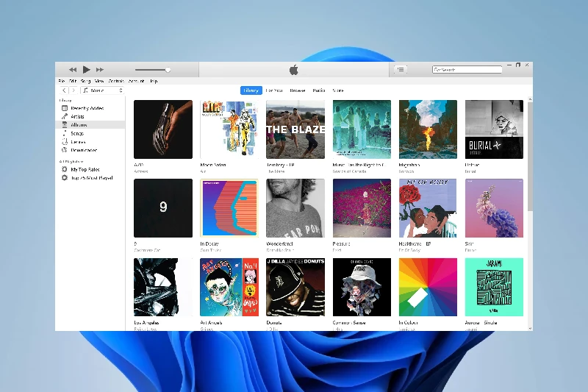Click the forward navigation arrow
This screenshot has width=588, height=392.
pyautogui.click(x=72, y=90)
